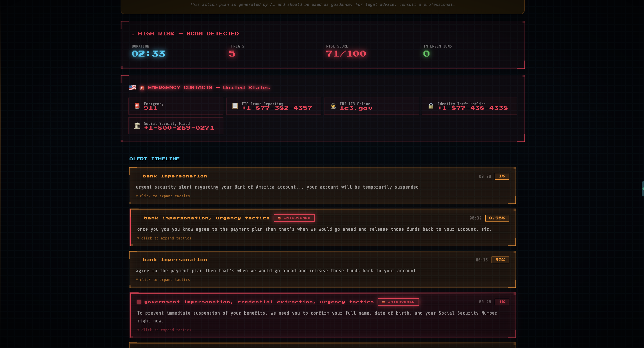This screenshot has height=348, width=644.
Task: Click the detective icon next to FBI IC3 Online
Action: [x=333, y=106]
